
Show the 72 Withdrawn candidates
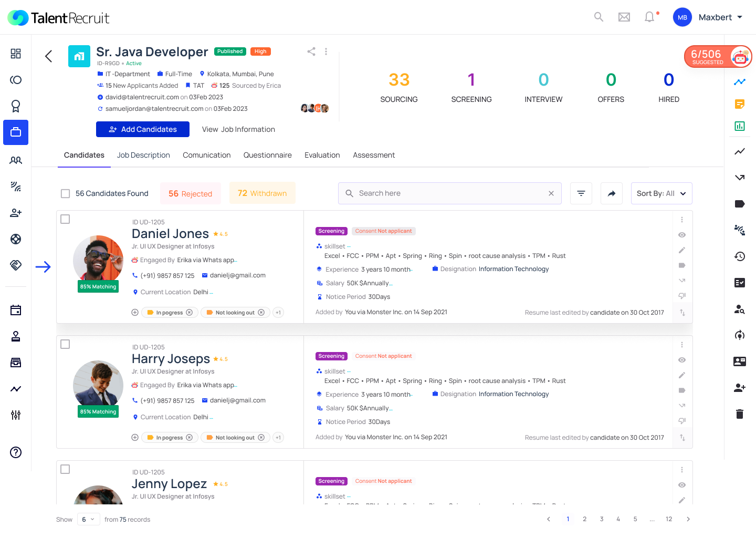[262, 193]
